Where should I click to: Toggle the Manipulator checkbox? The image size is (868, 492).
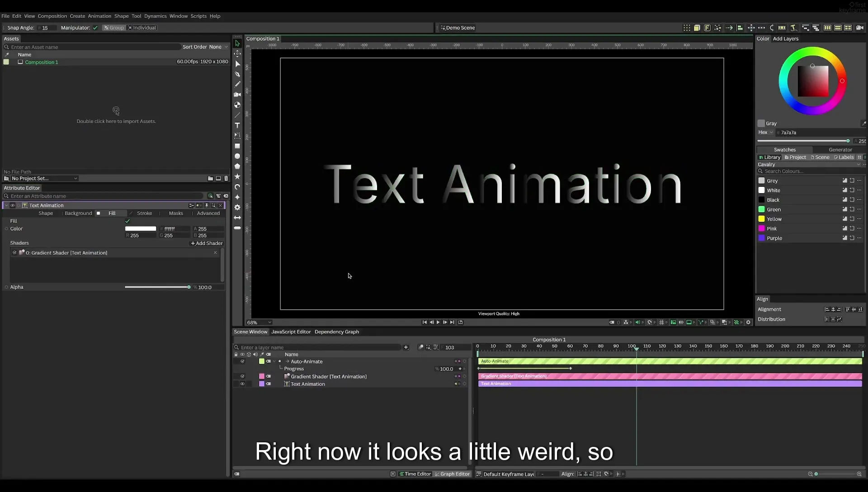coord(95,28)
